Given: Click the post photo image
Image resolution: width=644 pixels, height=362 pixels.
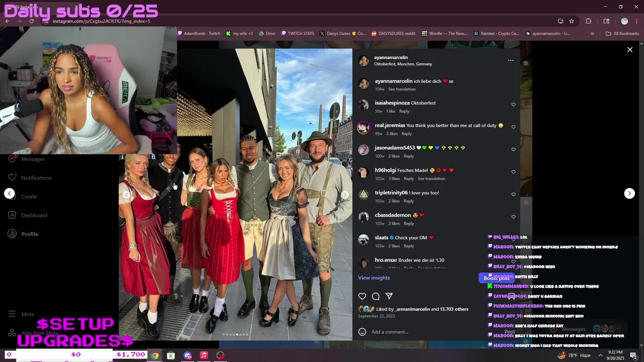Looking at the screenshot, I should click(x=235, y=195).
